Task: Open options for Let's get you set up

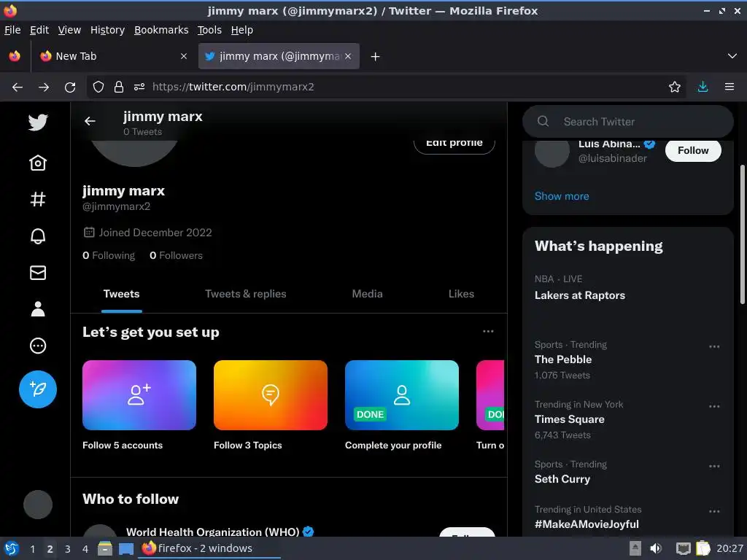Action: (488, 332)
